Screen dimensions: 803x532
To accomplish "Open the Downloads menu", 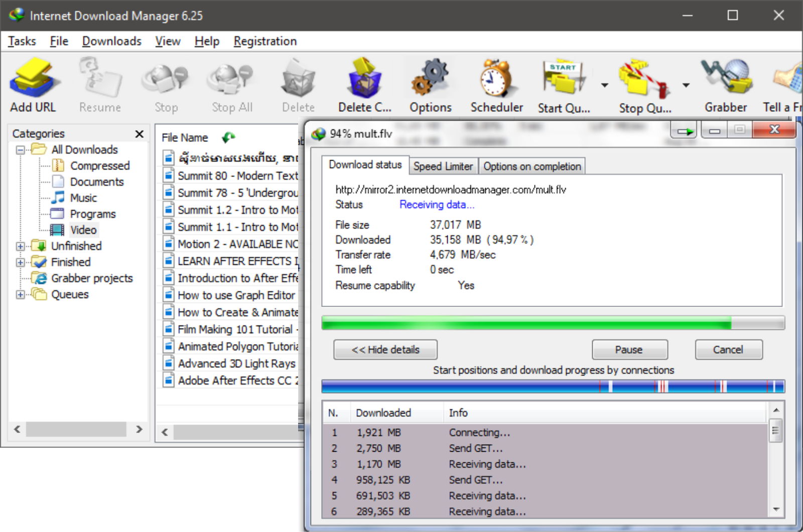I will (x=112, y=41).
